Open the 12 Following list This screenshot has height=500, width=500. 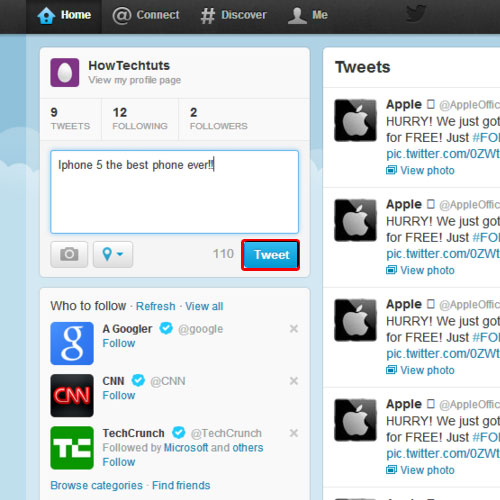coord(140,119)
